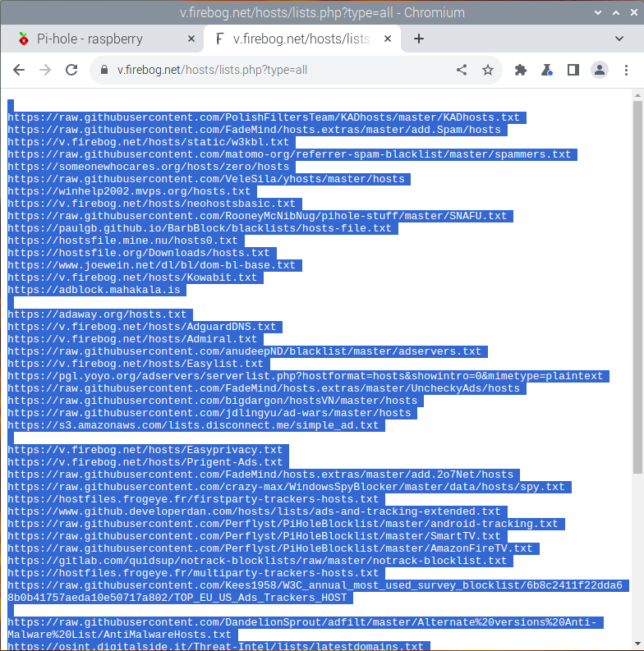This screenshot has width=644, height=651.
Task: Close the v.firebog.net tab
Action: click(x=387, y=39)
